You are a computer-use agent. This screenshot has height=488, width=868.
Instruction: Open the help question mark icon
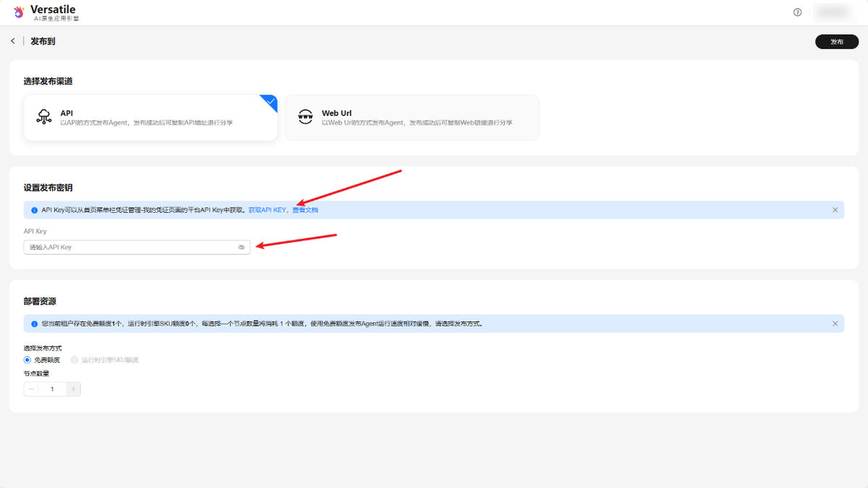798,12
